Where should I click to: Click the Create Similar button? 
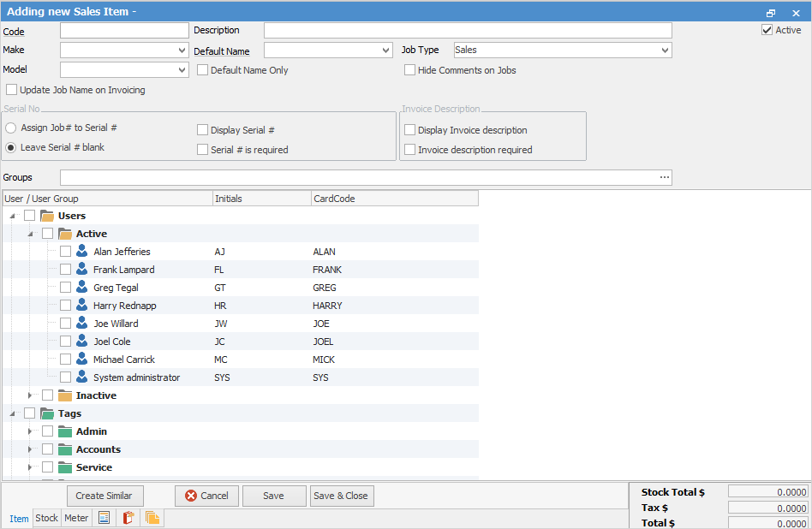click(x=105, y=496)
